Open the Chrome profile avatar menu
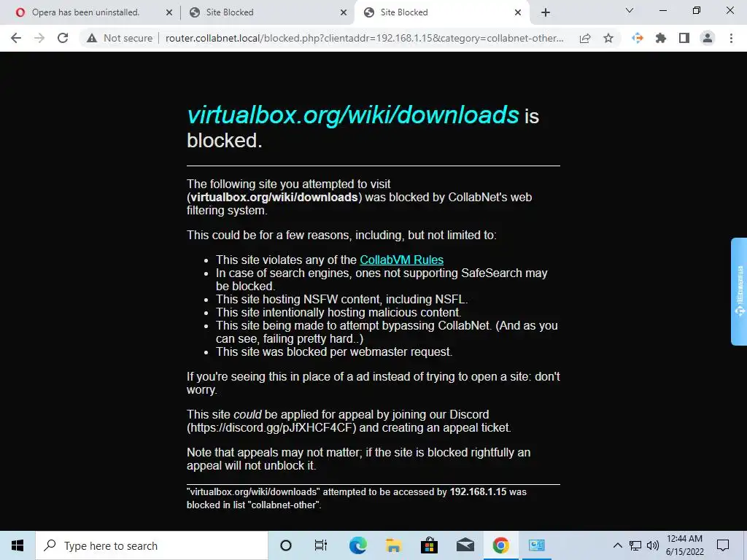 click(x=708, y=38)
